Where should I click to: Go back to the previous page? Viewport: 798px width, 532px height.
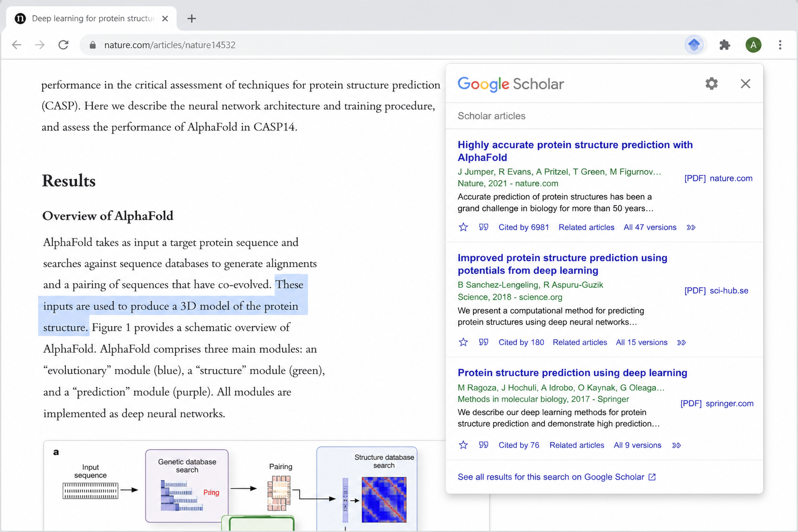pyautogui.click(x=17, y=45)
